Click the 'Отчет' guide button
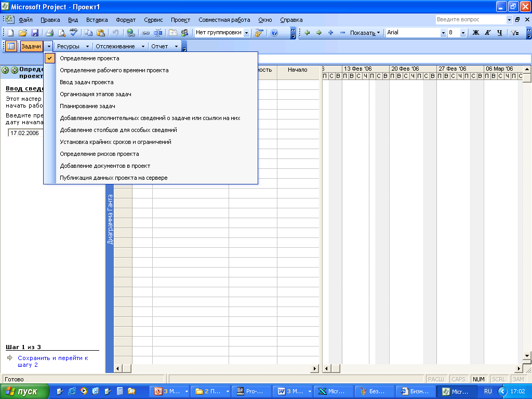This screenshot has width=532, height=399. [x=159, y=46]
